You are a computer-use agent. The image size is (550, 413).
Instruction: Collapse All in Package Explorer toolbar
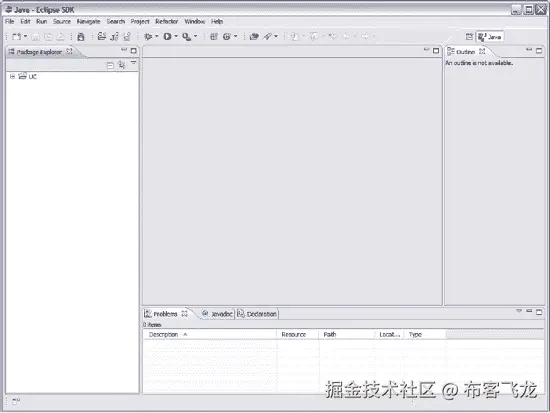pos(110,65)
